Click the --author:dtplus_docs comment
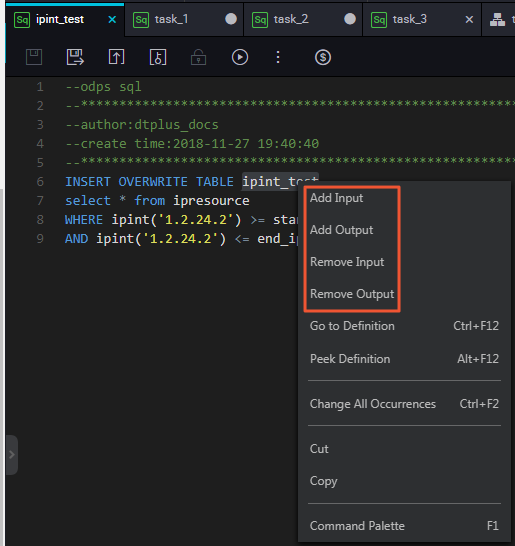This screenshot has height=546, width=515. (142, 124)
